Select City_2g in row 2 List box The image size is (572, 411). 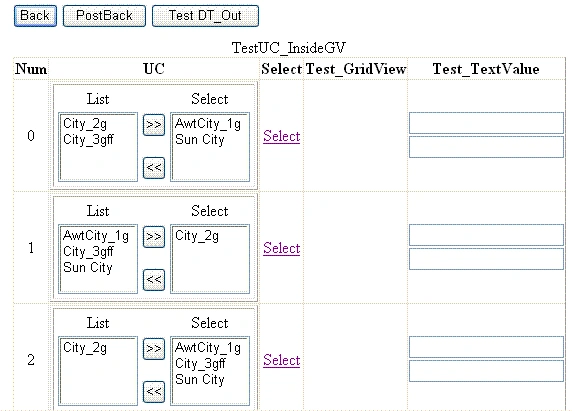click(85, 348)
